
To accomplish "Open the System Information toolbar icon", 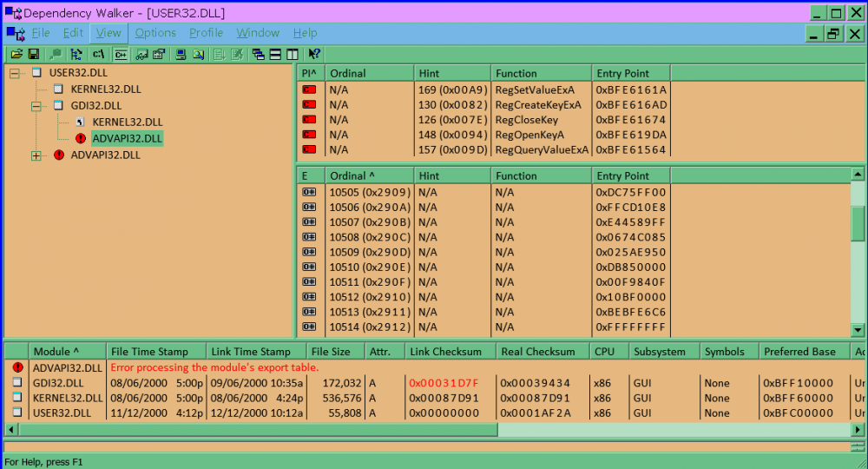I will 181,54.
